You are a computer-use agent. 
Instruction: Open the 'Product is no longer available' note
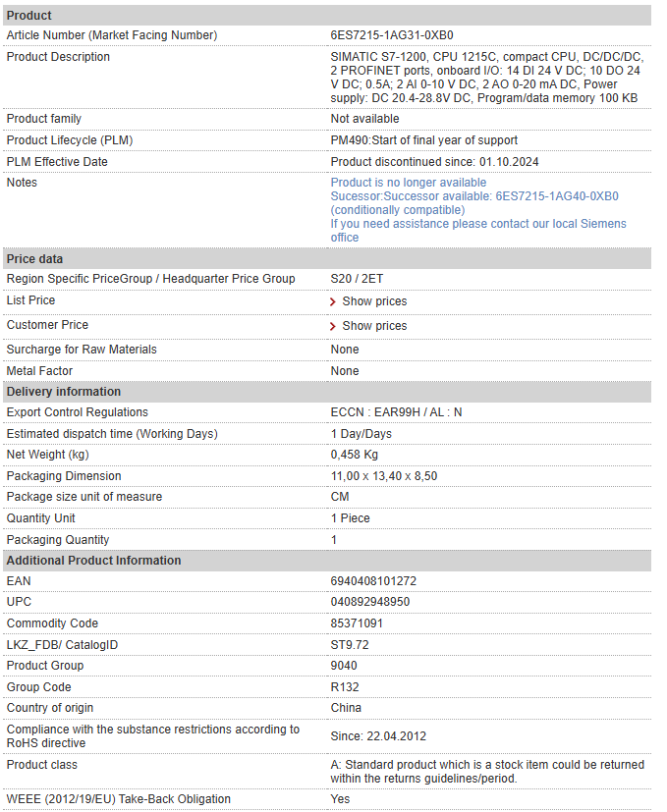tap(409, 183)
